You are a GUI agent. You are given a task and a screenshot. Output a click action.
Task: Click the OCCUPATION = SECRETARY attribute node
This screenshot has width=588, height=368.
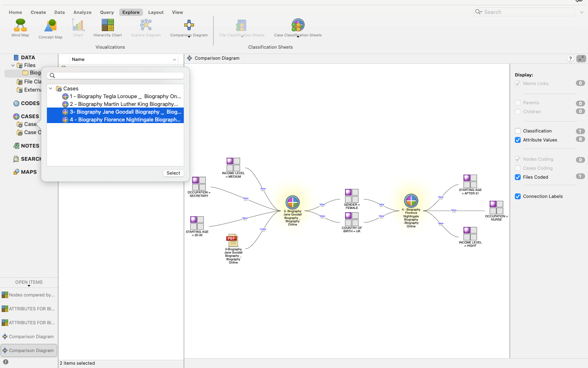click(x=199, y=187)
